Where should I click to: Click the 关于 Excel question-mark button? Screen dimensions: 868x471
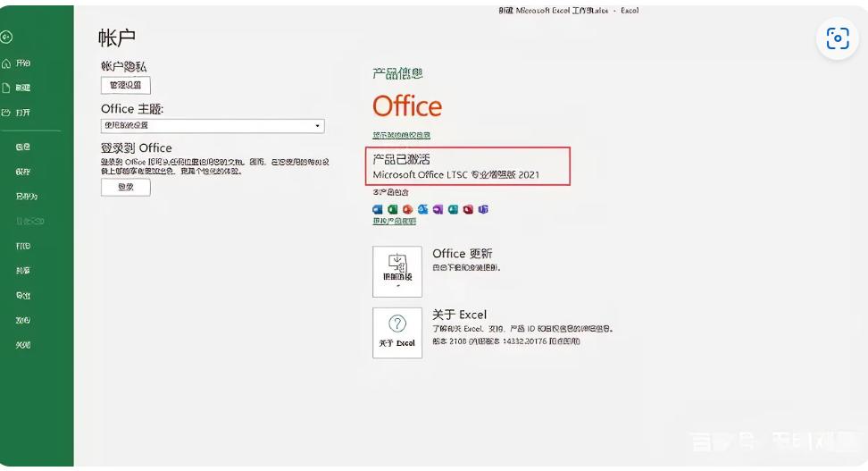pyautogui.click(x=397, y=333)
